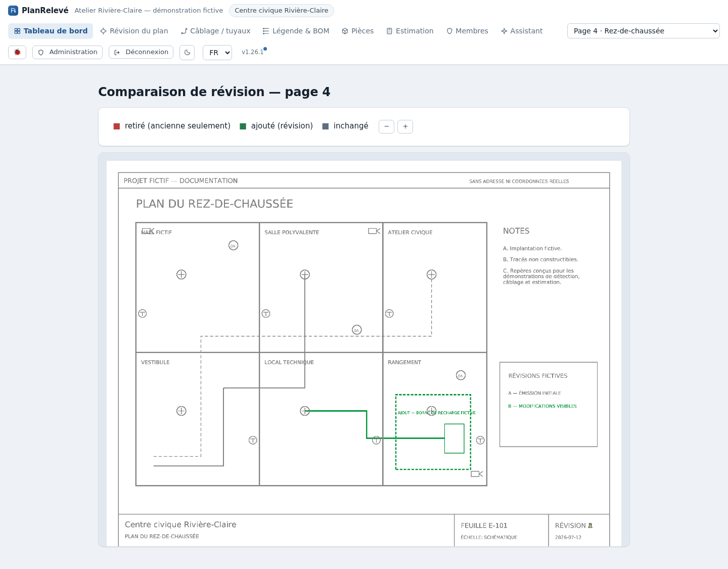Click the Centre civique Rivière-Claire project chip
728x569 pixels.
(x=282, y=10)
